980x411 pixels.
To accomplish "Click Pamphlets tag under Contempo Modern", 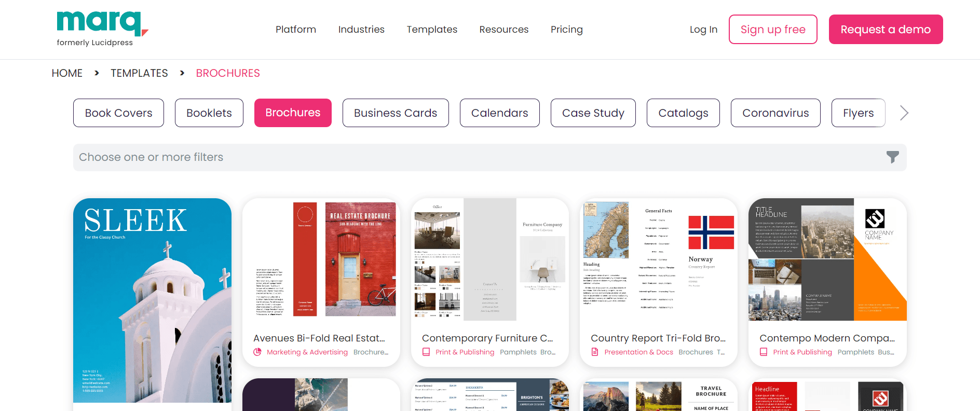I will (x=855, y=352).
